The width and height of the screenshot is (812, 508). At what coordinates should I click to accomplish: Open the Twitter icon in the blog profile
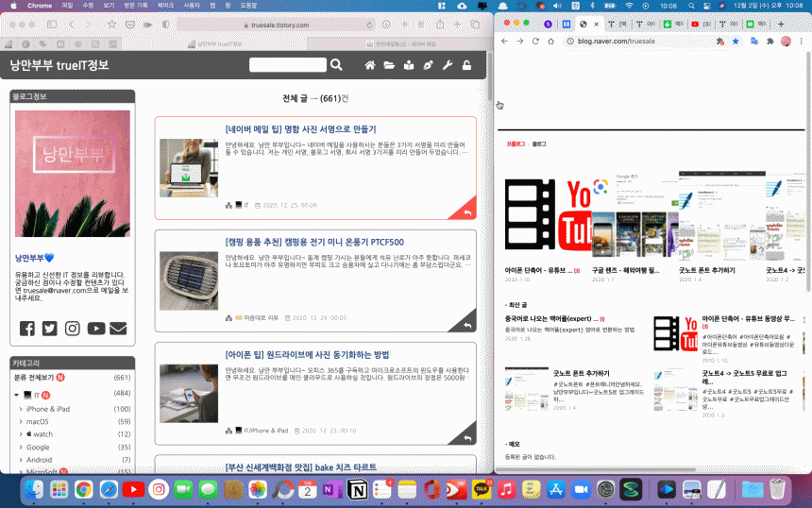(x=50, y=329)
